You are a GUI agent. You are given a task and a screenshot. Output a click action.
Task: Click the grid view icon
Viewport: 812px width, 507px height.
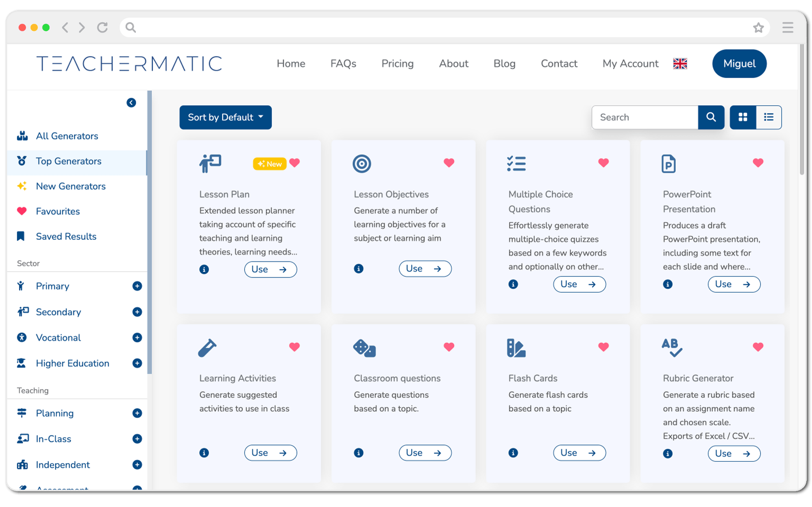coord(743,117)
